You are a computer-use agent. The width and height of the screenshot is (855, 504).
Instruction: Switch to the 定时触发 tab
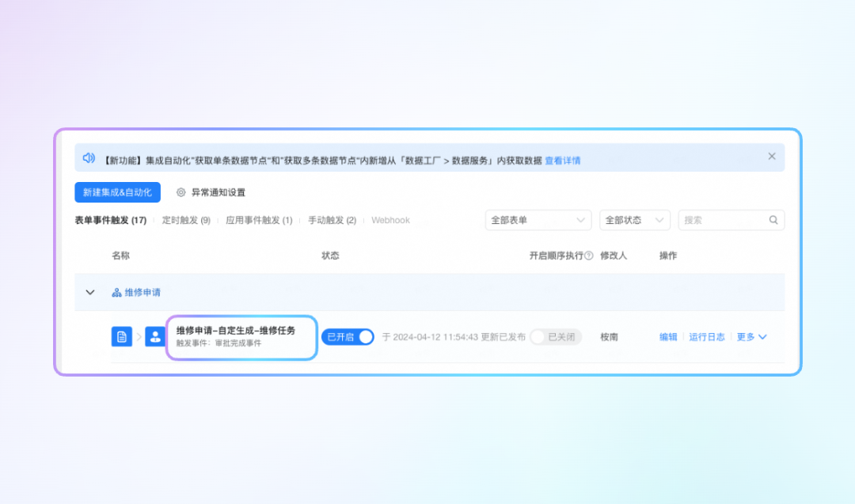(186, 221)
